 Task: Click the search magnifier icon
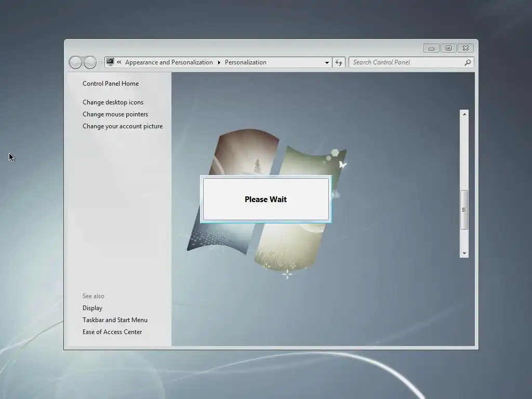pos(468,62)
